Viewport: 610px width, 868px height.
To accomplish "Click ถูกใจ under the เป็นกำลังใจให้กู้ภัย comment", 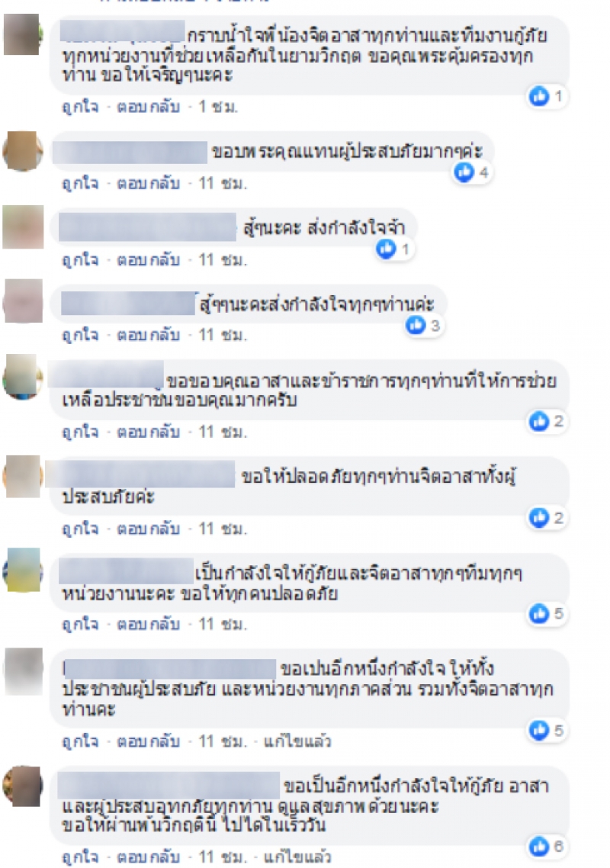I will pos(80,624).
